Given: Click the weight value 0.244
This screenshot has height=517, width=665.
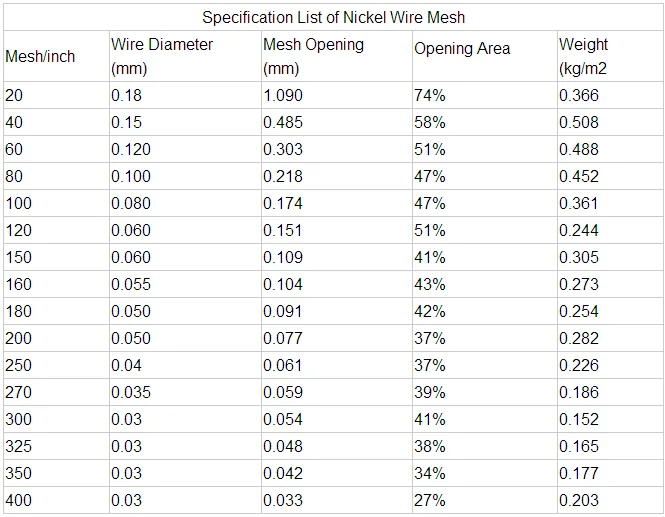Looking at the screenshot, I should 579,230.
